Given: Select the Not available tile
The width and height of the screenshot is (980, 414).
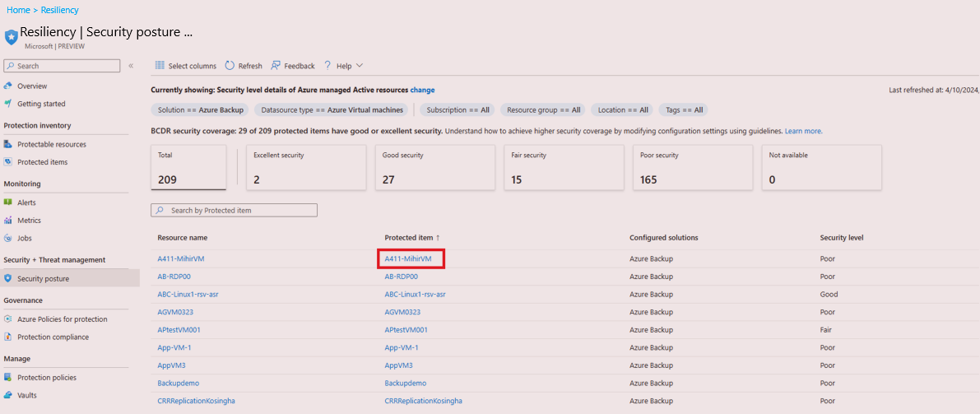Looking at the screenshot, I should point(821,168).
